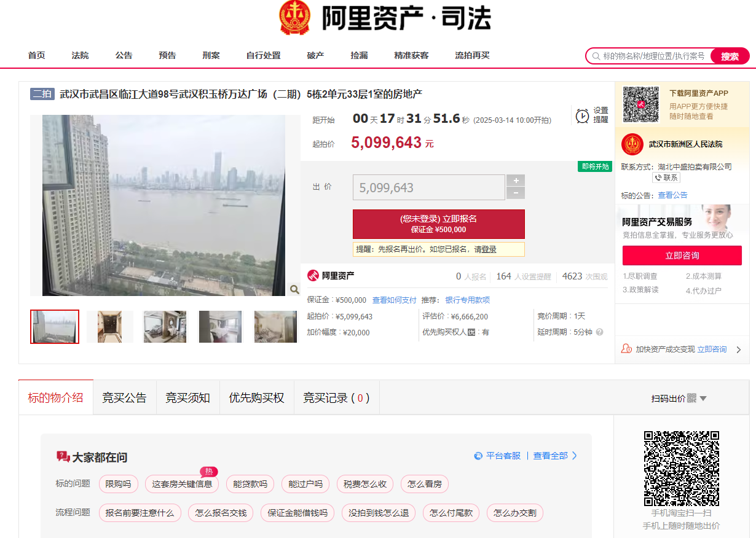The image size is (756, 538).
Task: Open the 法院 menu item
Action: [81, 55]
